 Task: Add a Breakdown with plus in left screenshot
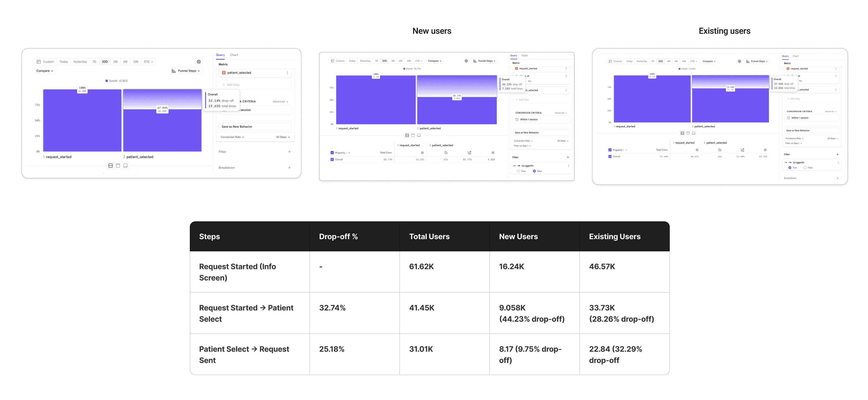click(x=289, y=168)
